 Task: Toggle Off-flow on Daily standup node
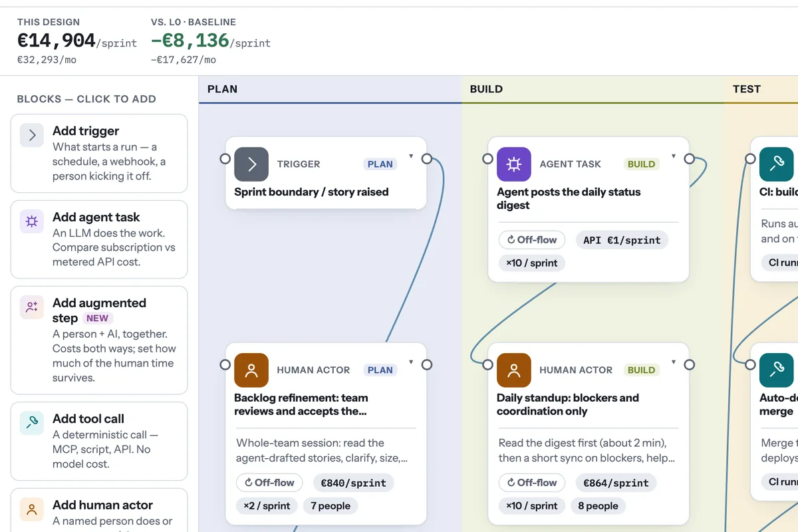click(532, 483)
